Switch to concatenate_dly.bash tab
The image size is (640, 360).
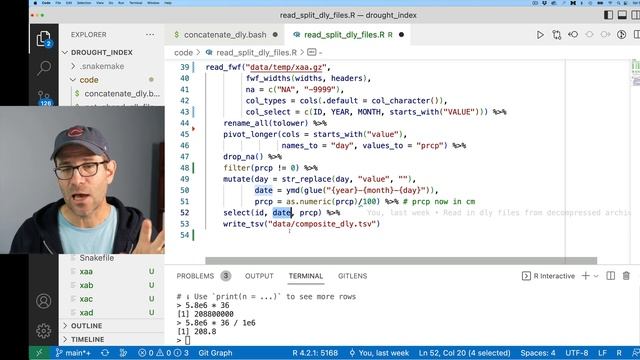pos(225,35)
